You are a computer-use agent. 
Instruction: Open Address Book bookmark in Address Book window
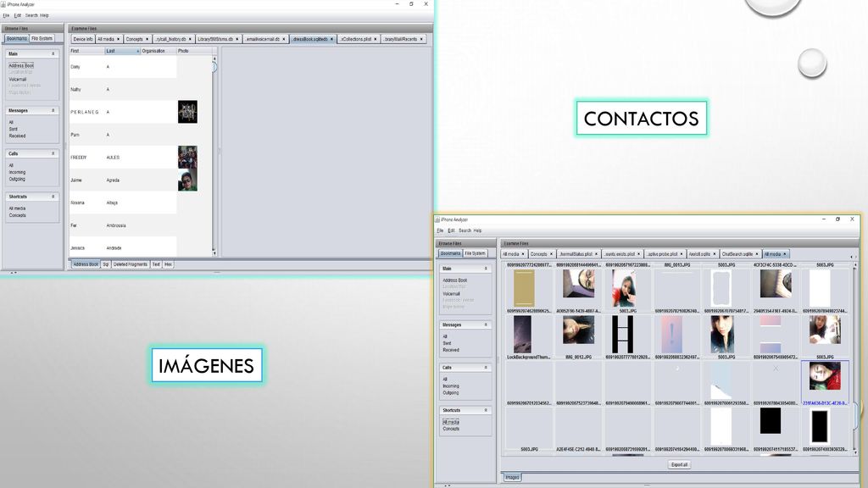(x=21, y=65)
